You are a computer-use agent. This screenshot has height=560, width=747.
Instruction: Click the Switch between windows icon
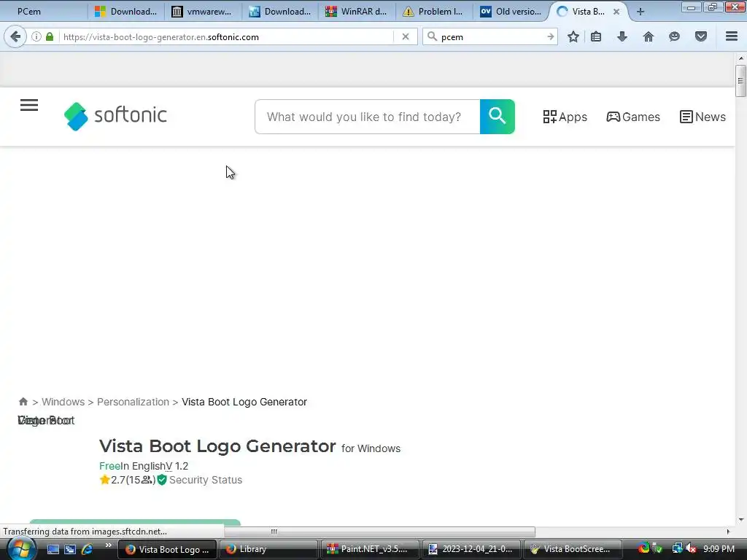(70, 549)
